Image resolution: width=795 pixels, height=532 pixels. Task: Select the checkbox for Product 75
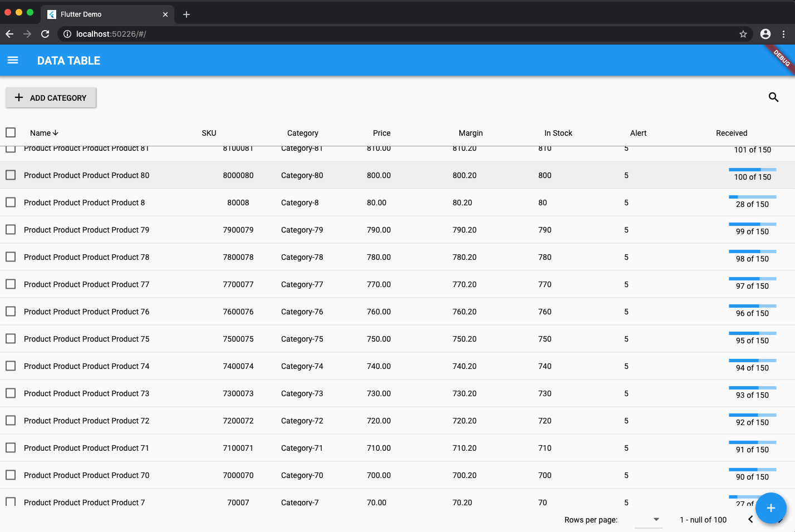(x=11, y=338)
